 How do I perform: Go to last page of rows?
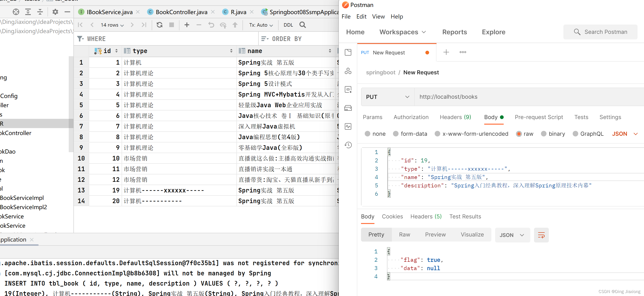[144, 25]
